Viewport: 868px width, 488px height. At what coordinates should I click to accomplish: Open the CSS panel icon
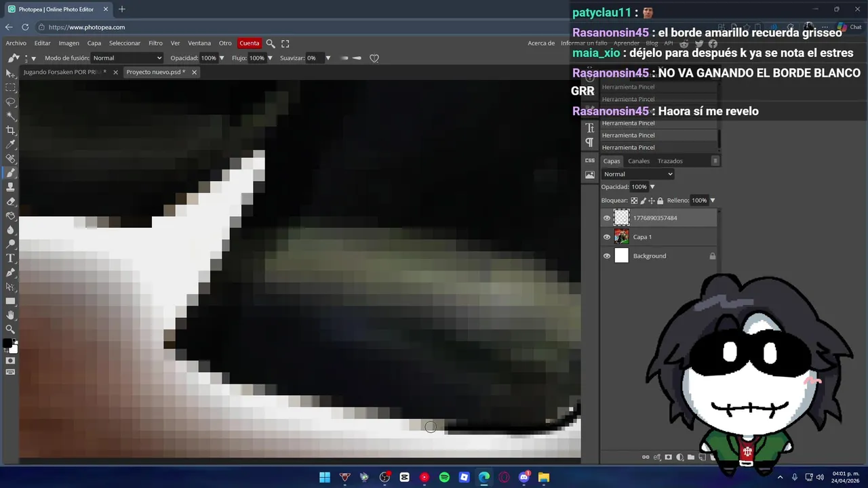(x=589, y=161)
